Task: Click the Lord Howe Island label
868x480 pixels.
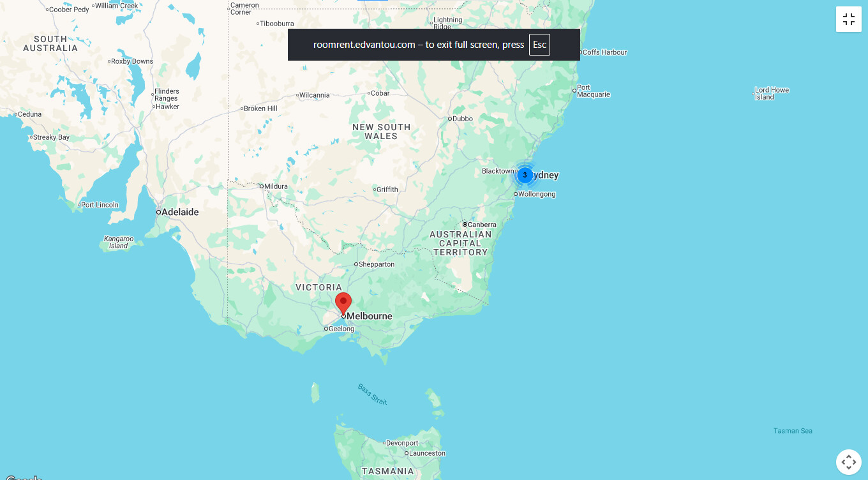Action: [772, 94]
